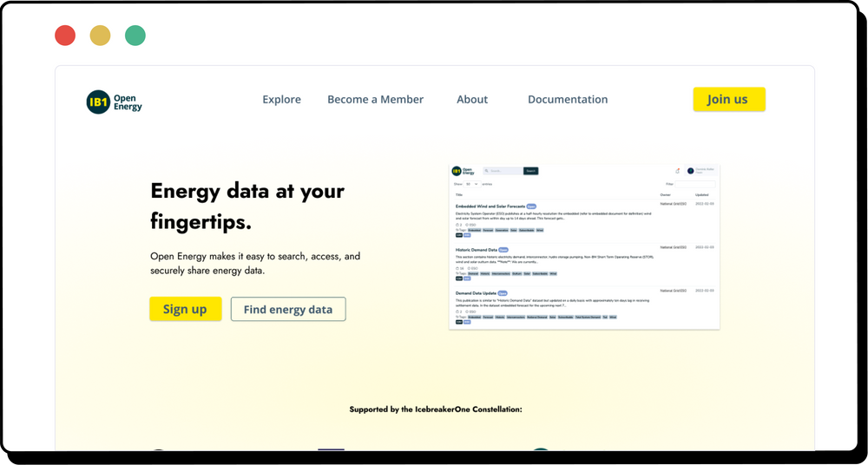Viewport: 868px width, 465px height.
Task: Open the Explore menu item
Action: 282,100
